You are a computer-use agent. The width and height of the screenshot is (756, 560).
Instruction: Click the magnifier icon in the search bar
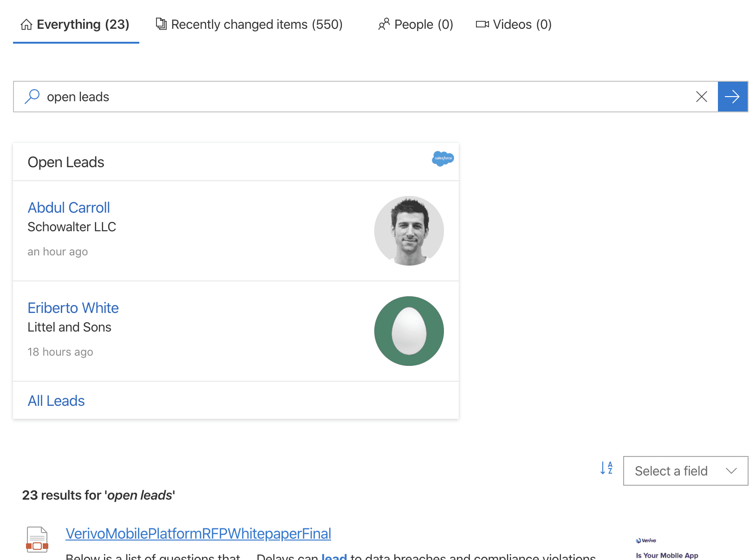click(x=32, y=97)
